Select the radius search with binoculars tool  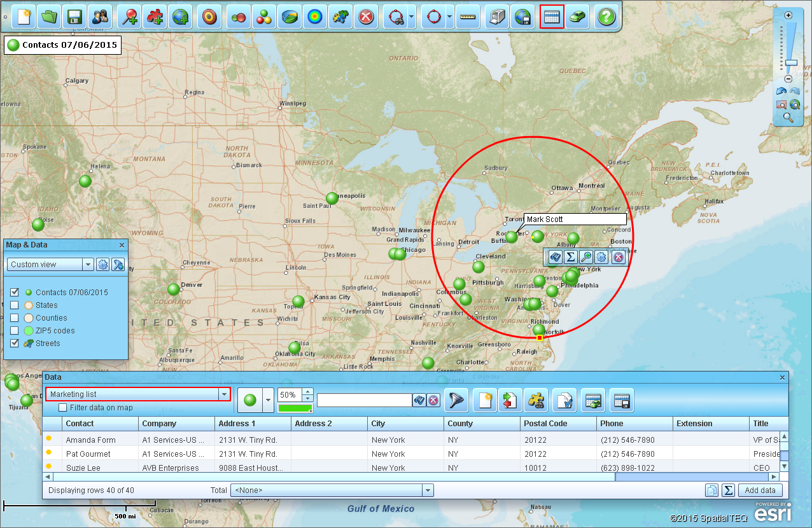(x=396, y=17)
